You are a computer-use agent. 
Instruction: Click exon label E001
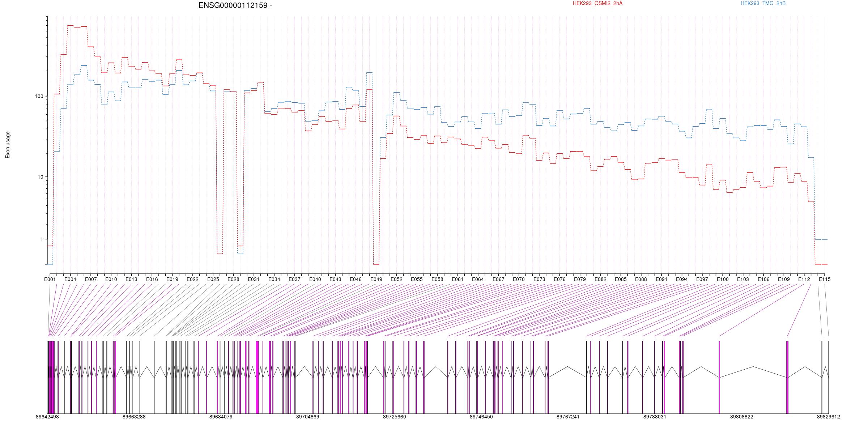click(50, 279)
